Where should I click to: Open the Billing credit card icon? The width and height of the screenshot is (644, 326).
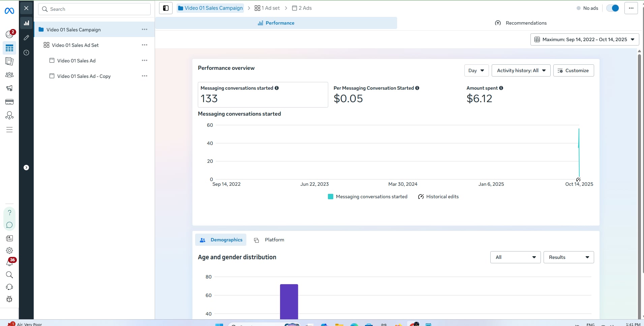9,102
